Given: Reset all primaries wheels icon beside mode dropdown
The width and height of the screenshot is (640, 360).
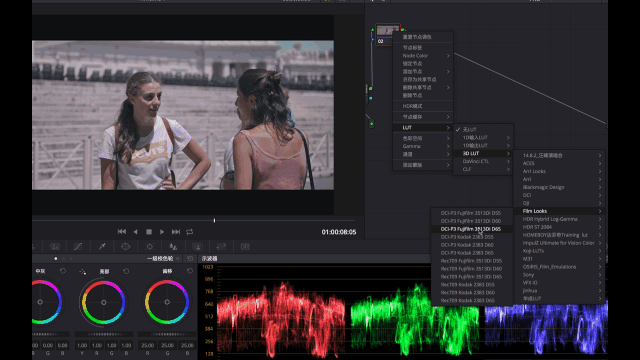Looking at the screenshot, I should [x=190, y=258].
